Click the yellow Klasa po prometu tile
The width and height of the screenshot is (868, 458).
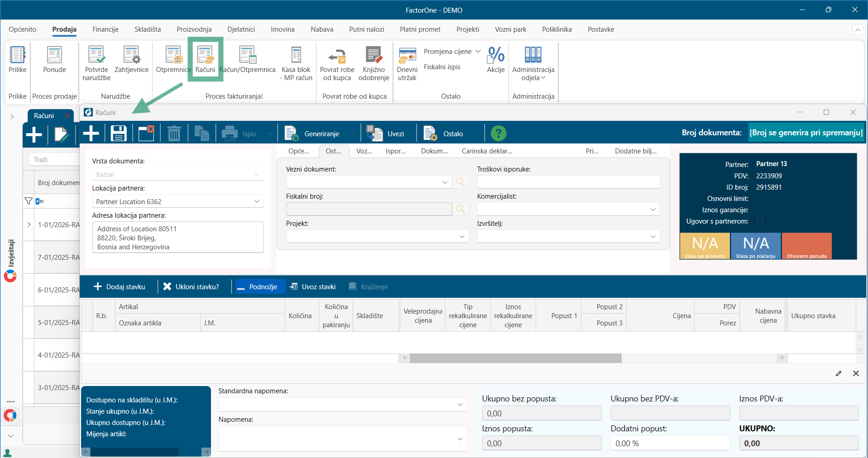tap(705, 246)
